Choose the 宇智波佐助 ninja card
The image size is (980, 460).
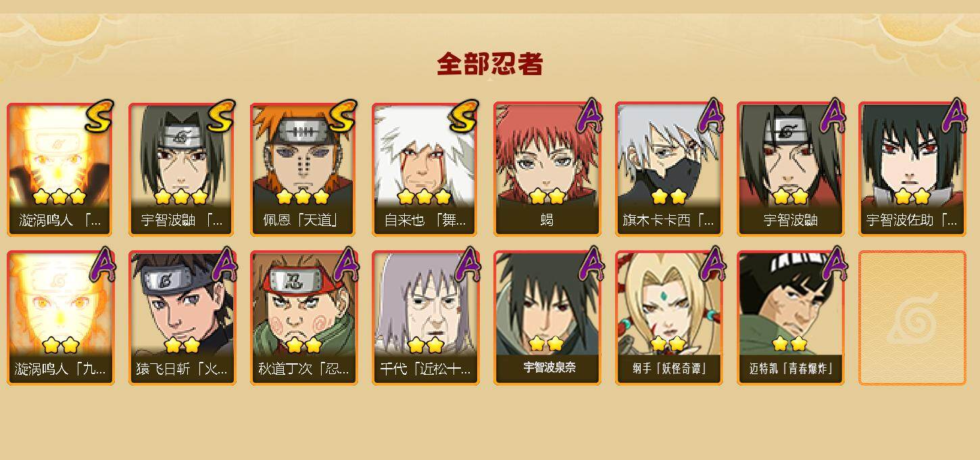tap(912, 169)
